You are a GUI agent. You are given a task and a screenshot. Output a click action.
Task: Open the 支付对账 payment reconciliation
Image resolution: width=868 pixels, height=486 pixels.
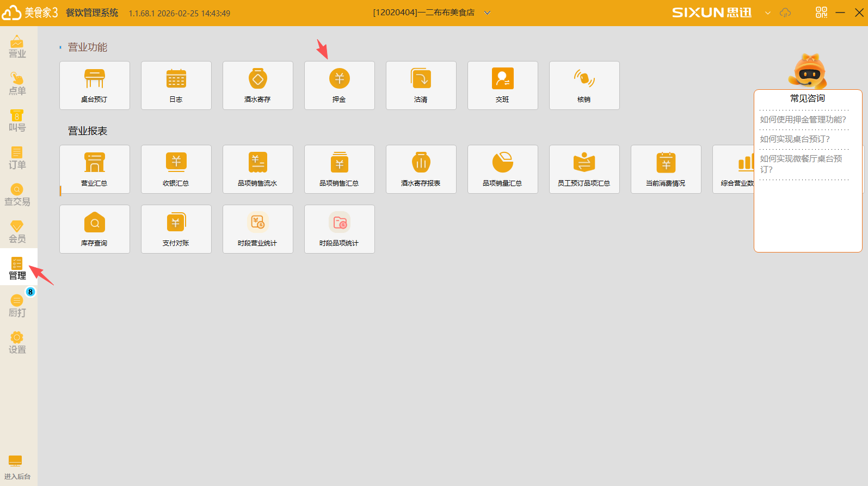[176, 229]
